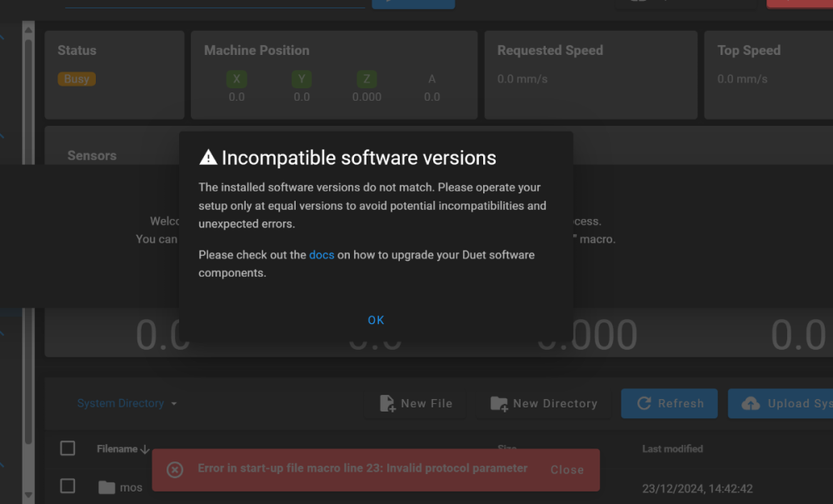Click the Y axis homing indicator
The width and height of the screenshot is (833, 504).
pos(302,79)
